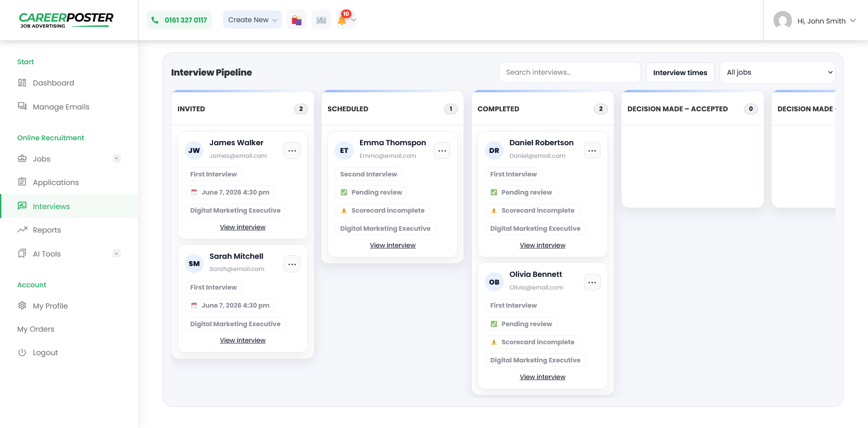Select Interviews in sidebar
Viewport: 868px width, 428px height.
click(x=69, y=206)
